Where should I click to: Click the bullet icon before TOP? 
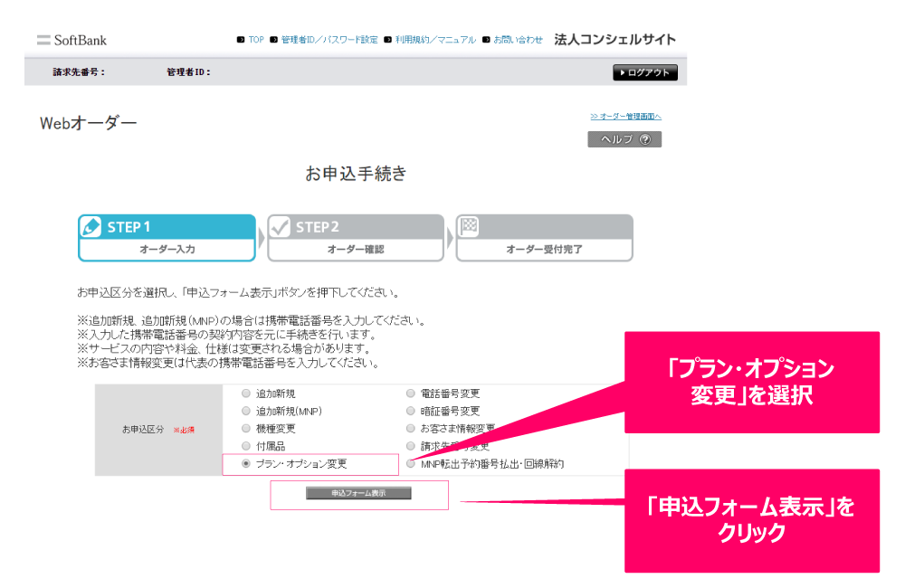tap(241, 40)
